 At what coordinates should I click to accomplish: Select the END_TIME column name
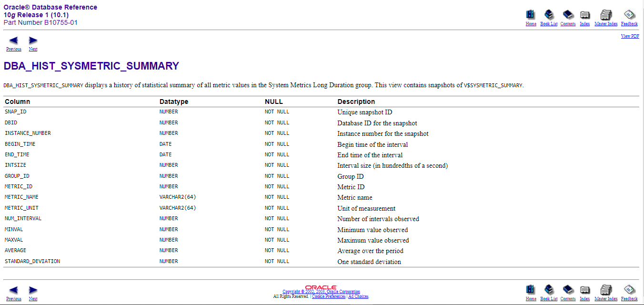17,154
